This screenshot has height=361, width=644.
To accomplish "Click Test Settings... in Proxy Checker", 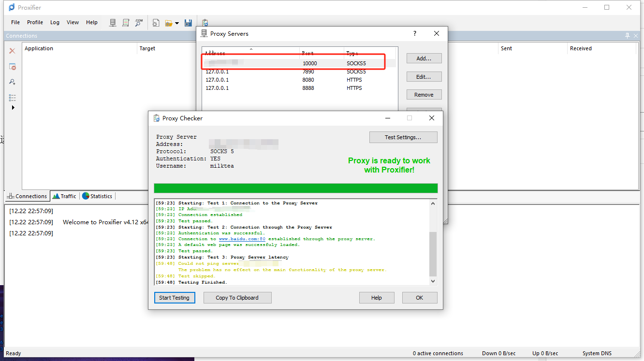I will [403, 137].
